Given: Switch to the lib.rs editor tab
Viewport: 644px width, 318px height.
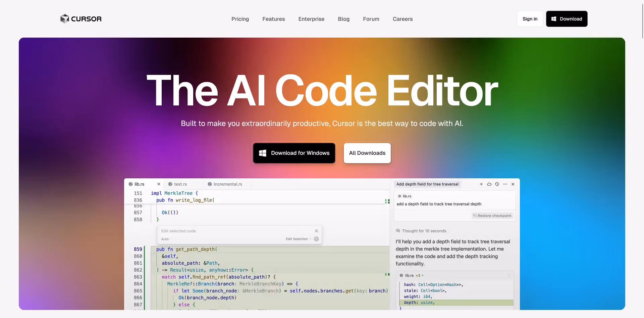Looking at the screenshot, I should tap(139, 184).
